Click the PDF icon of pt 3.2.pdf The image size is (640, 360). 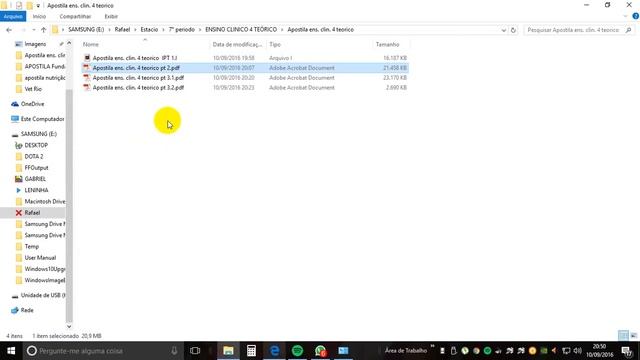tap(87, 87)
